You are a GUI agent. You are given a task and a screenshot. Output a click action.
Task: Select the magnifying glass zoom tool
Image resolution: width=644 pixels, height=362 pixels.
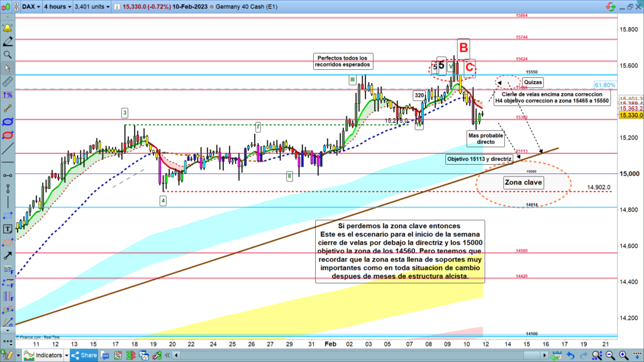click(x=8, y=55)
